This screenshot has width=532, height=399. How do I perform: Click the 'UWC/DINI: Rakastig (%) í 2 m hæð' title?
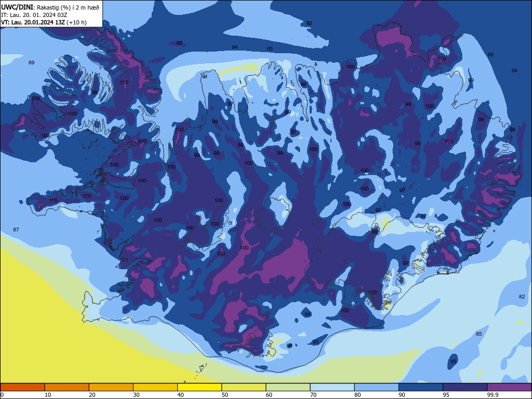point(50,7)
